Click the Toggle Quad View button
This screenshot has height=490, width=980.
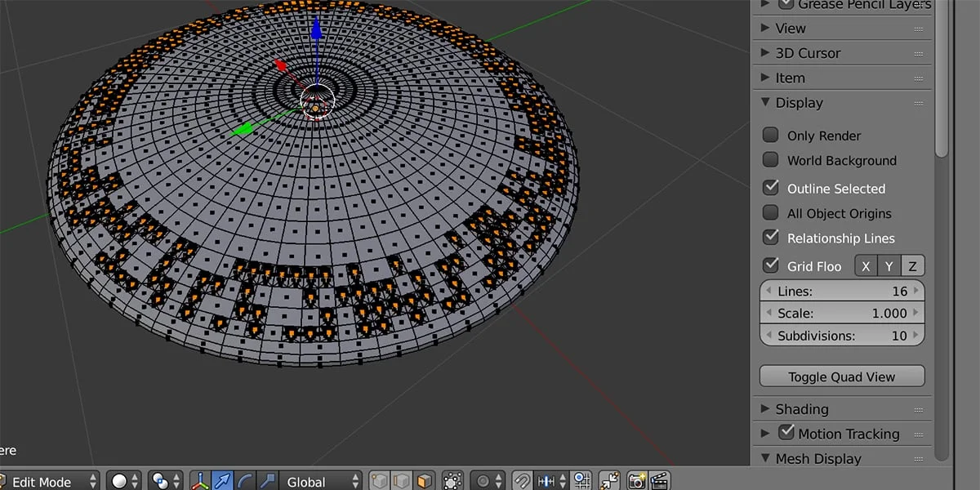point(841,376)
